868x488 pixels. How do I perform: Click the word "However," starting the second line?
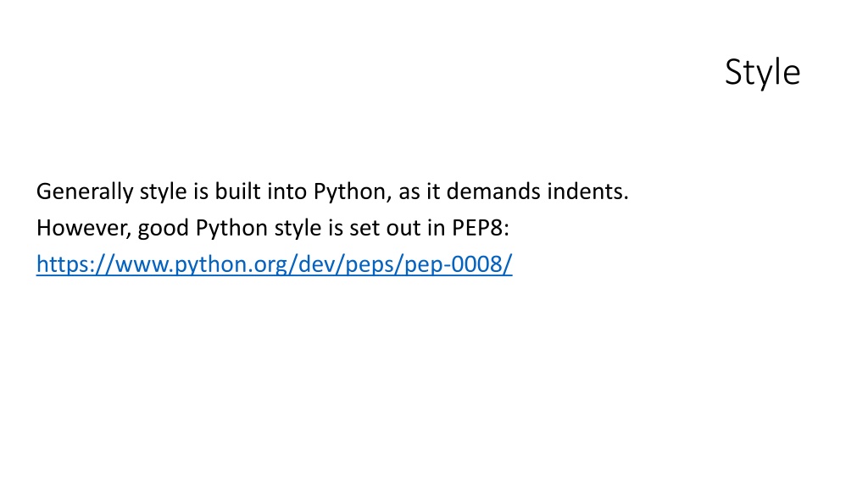(x=84, y=228)
